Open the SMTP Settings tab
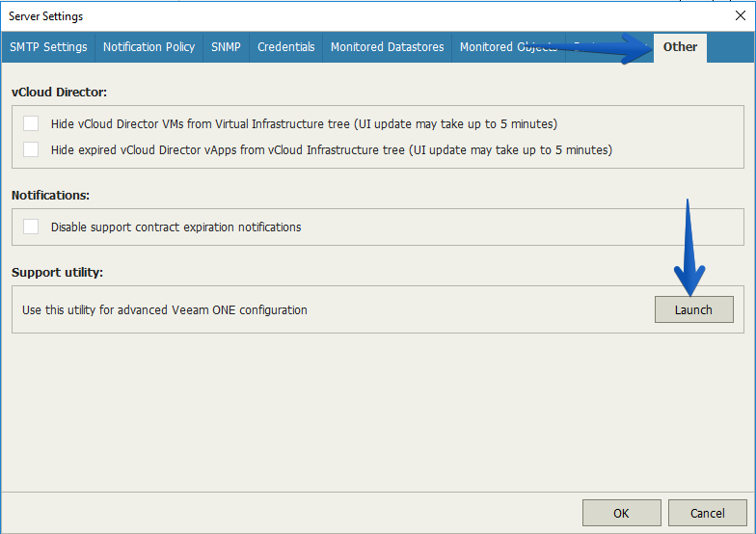756x534 pixels. point(48,47)
